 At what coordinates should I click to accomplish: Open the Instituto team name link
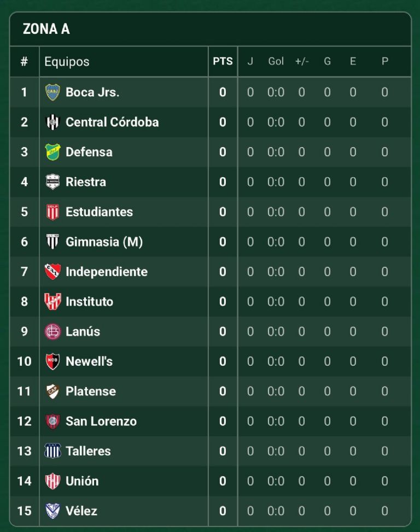(89, 301)
